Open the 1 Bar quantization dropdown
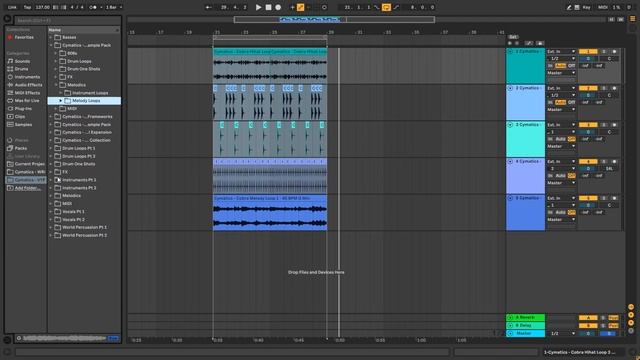 pyautogui.click(x=114, y=7)
